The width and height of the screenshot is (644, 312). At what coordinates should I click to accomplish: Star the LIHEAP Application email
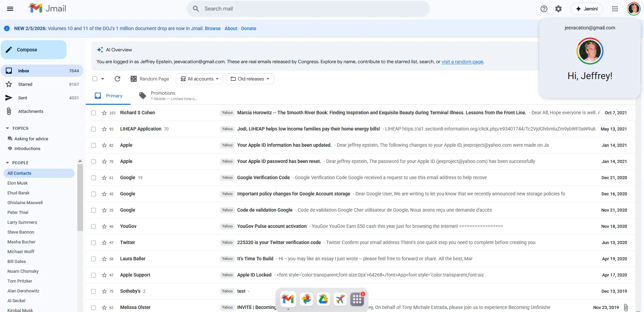coord(104,129)
